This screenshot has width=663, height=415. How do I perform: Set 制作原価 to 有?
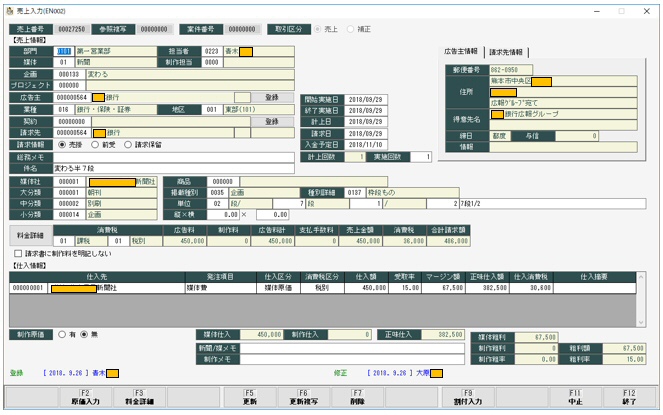pos(62,334)
